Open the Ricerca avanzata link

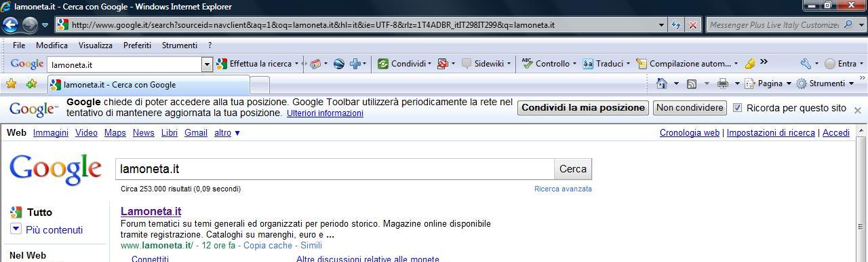[563, 189]
